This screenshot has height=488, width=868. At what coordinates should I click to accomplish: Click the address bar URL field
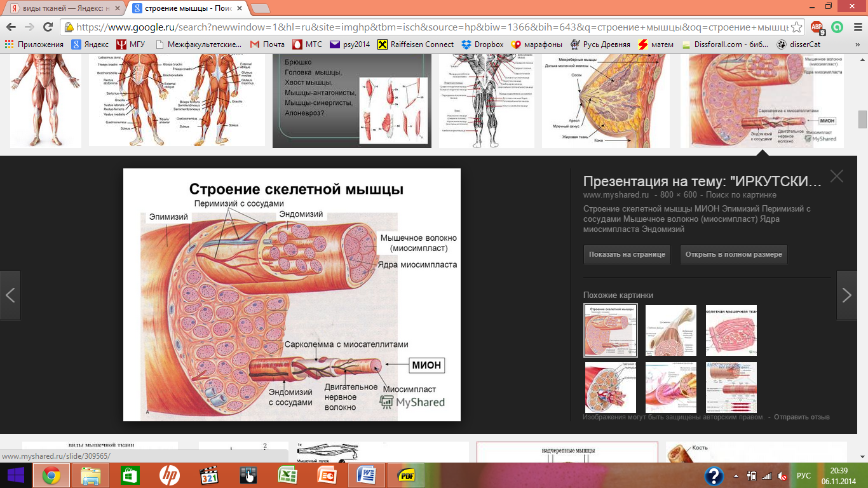432,27
